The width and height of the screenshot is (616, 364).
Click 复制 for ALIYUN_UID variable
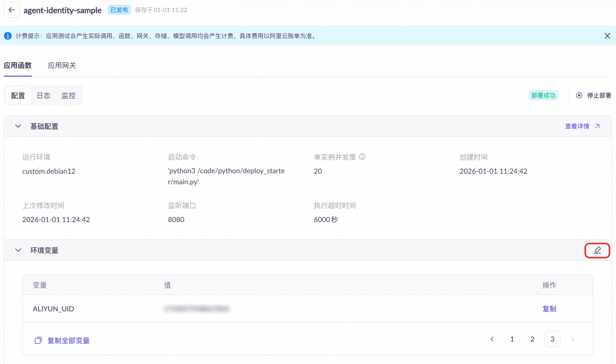[x=549, y=309]
